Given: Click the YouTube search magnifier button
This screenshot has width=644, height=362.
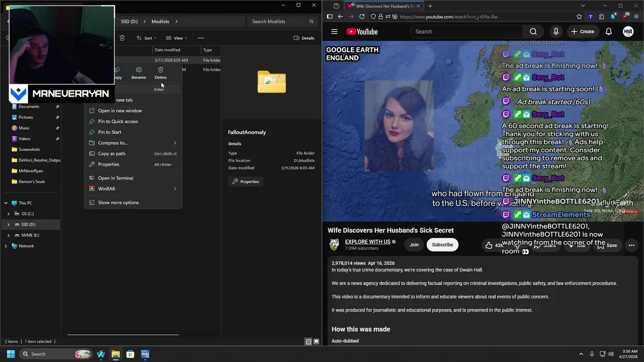Looking at the screenshot, I should (533, 32).
